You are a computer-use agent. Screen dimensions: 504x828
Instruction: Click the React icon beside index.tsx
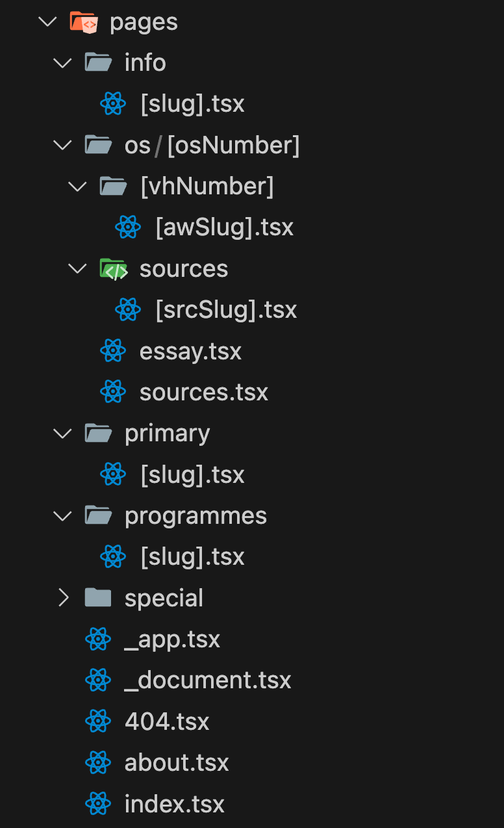tap(98, 804)
